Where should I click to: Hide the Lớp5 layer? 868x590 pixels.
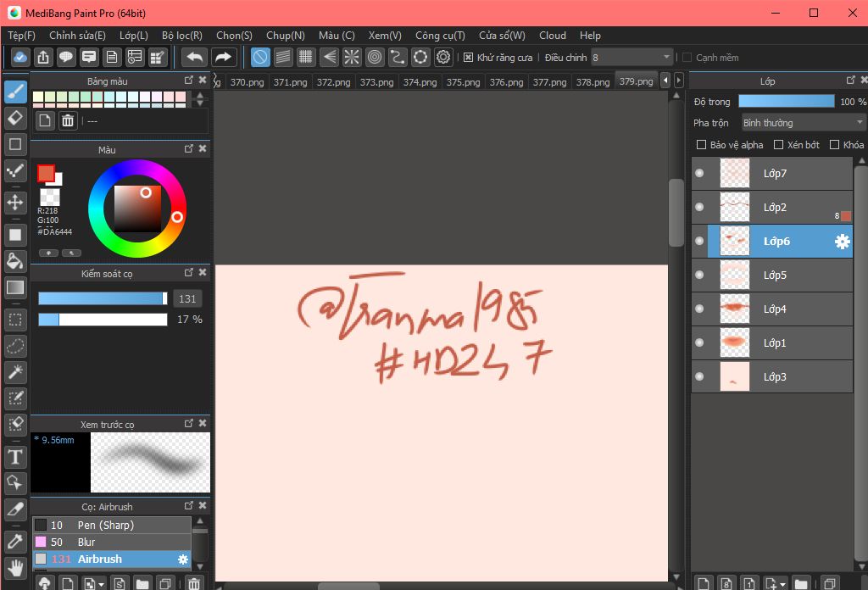click(699, 275)
